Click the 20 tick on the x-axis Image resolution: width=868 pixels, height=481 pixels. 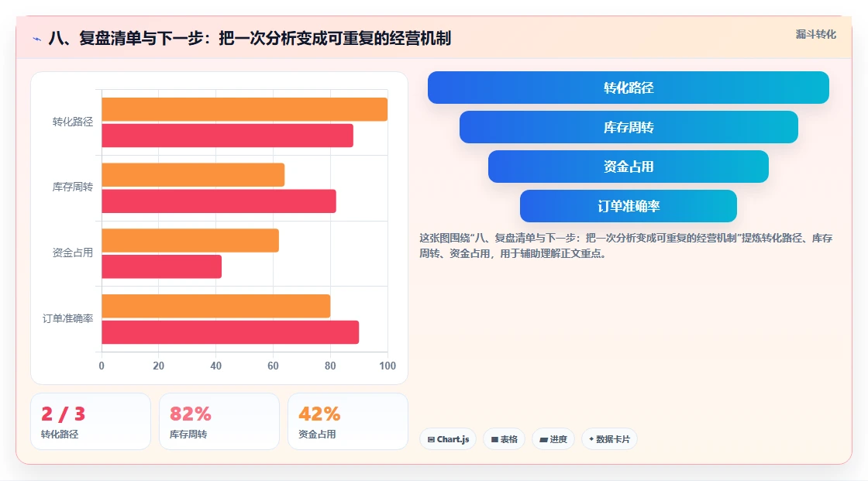[158, 366]
